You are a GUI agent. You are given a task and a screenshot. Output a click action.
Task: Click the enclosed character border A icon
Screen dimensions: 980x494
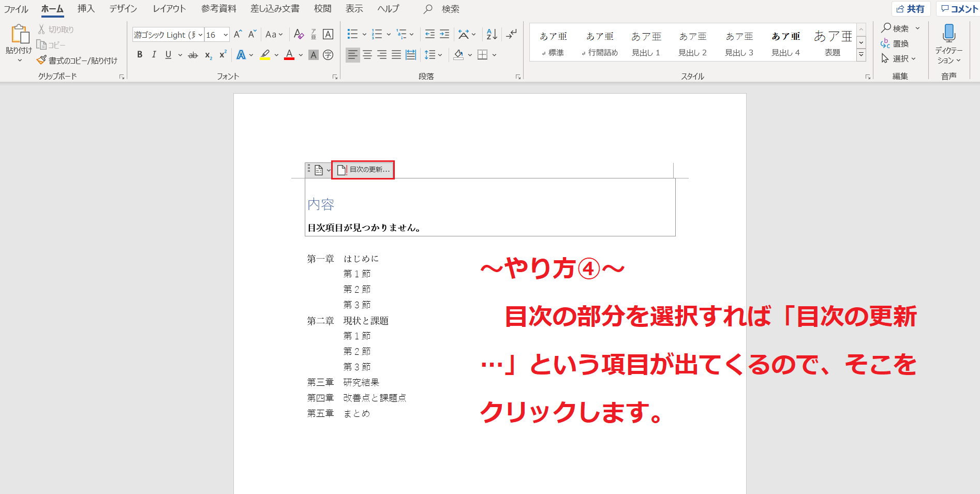[x=328, y=35]
